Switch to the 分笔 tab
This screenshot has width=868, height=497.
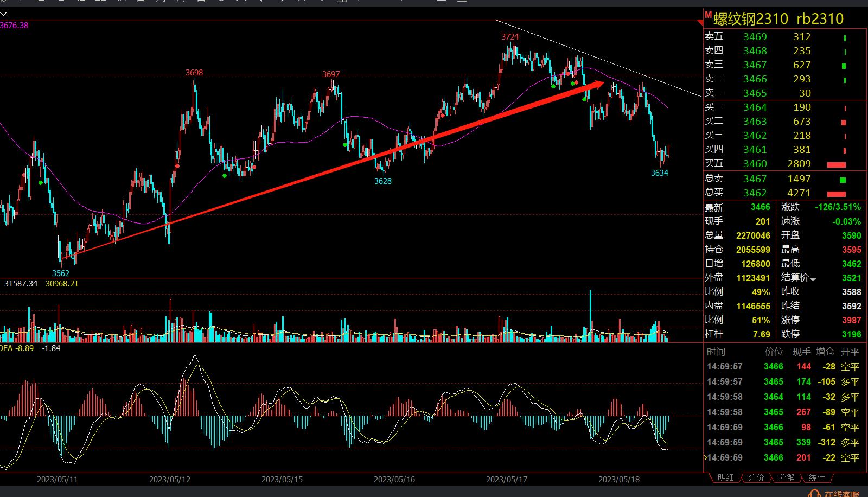pyautogui.click(x=786, y=477)
